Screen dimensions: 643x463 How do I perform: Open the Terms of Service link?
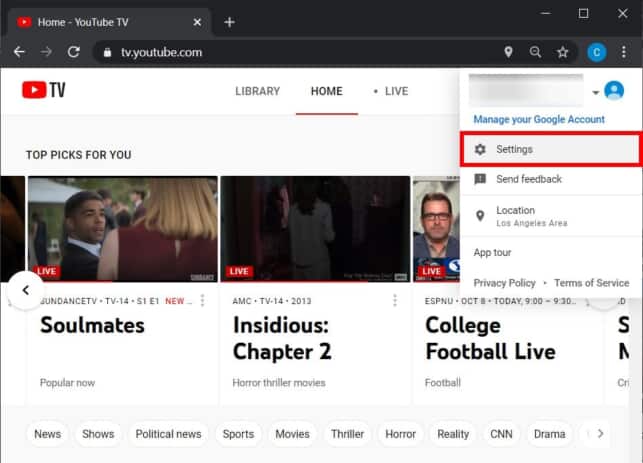click(591, 283)
